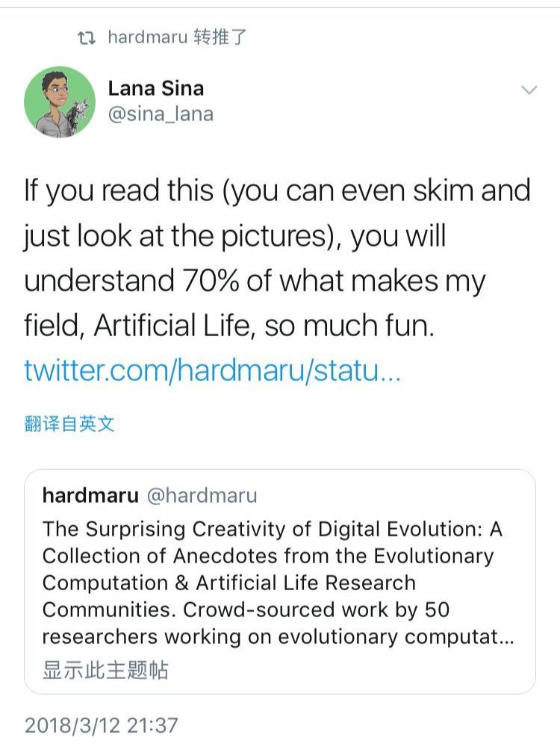Click the bold hardmaru name in quoted tweet
The width and height of the screenshot is (560, 753).
click(90, 495)
